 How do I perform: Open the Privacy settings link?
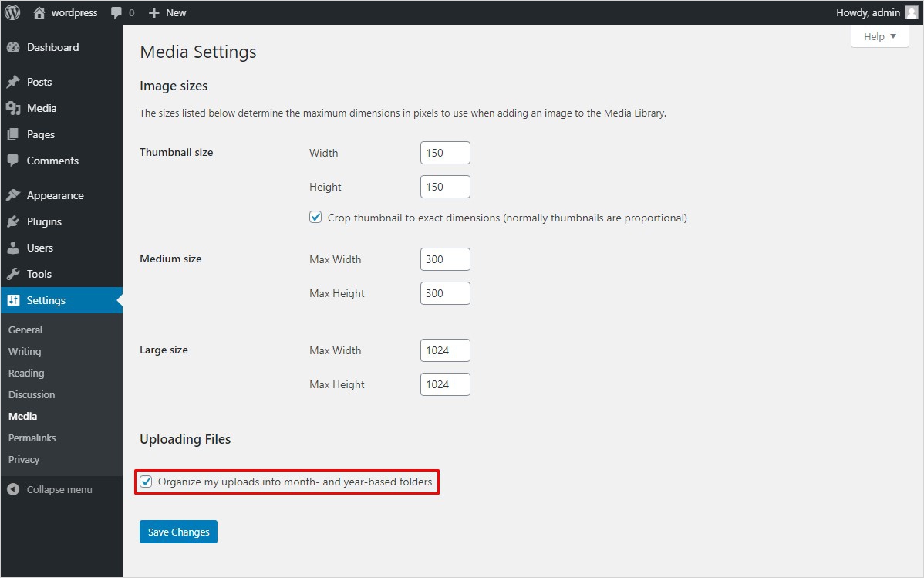24,459
